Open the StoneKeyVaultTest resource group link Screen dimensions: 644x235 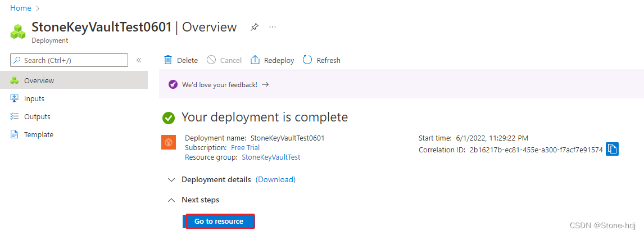pyautogui.click(x=271, y=157)
